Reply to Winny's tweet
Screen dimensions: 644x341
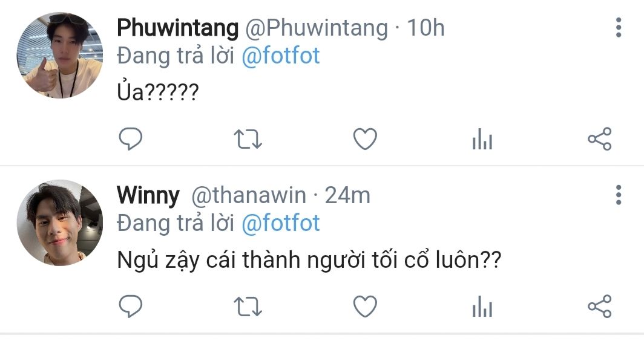tap(130, 307)
